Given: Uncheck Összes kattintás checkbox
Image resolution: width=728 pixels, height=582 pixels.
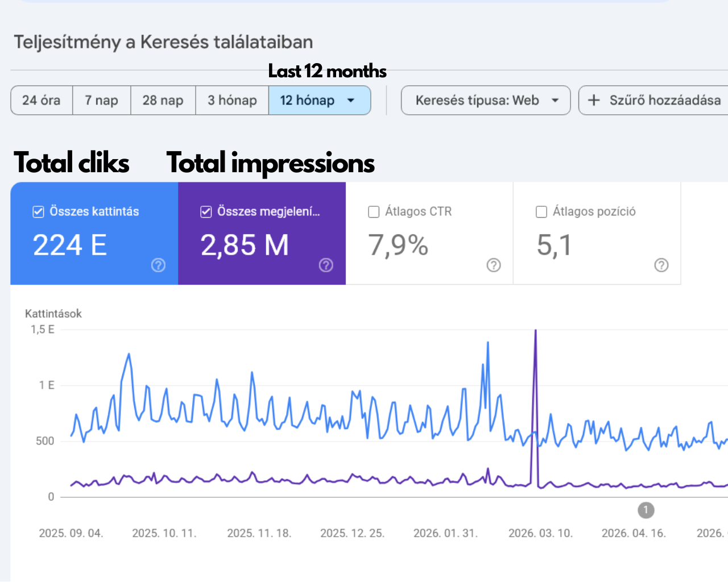Looking at the screenshot, I should click(x=38, y=212).
